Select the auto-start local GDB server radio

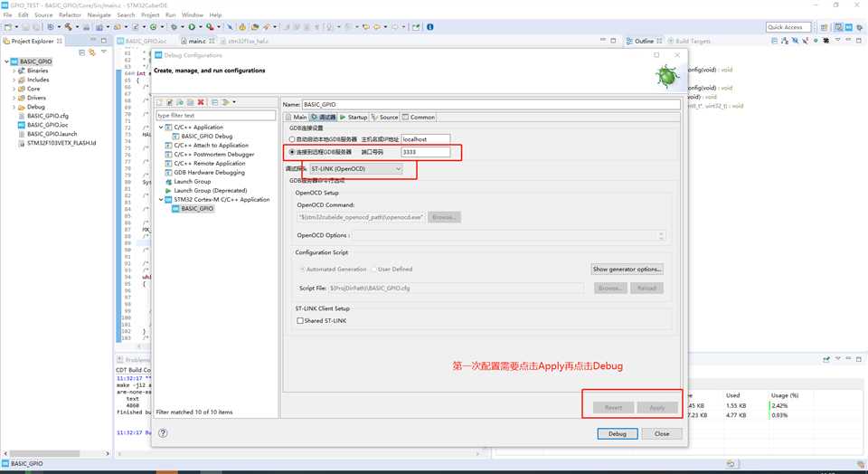292,139
